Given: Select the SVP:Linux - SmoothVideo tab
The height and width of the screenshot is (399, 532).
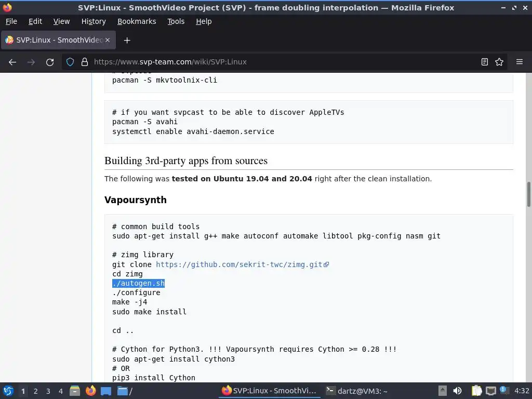Looking at the screenshot, I should [58, 40].
